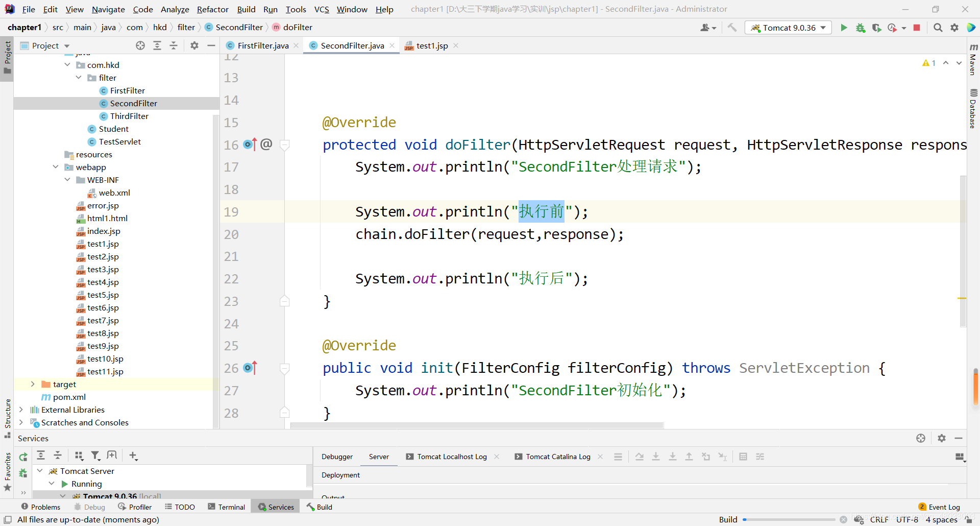Open in new tab icon in Services

(112, 455)
